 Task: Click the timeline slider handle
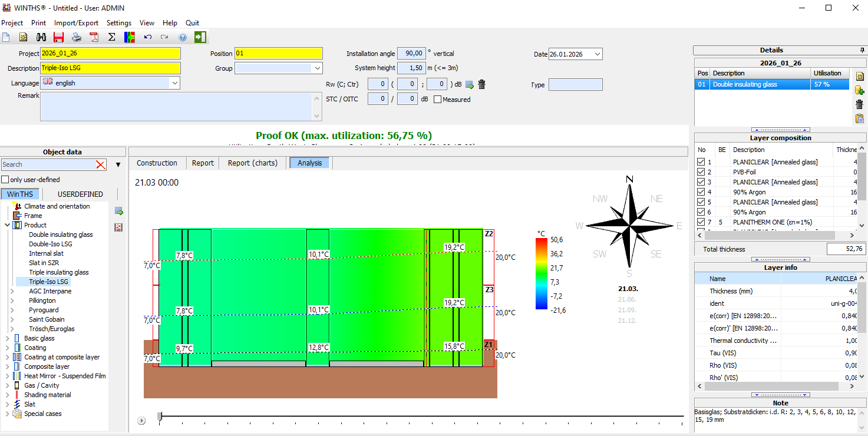pos(159,417)
